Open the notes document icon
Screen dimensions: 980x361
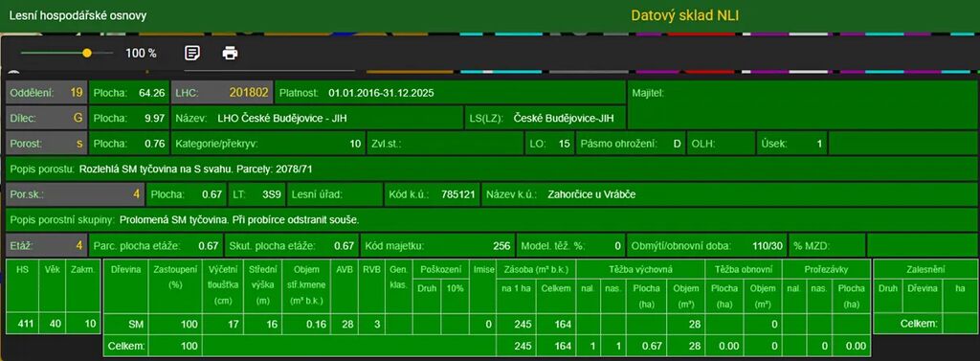pyautogui.click(x=192, y=54)
